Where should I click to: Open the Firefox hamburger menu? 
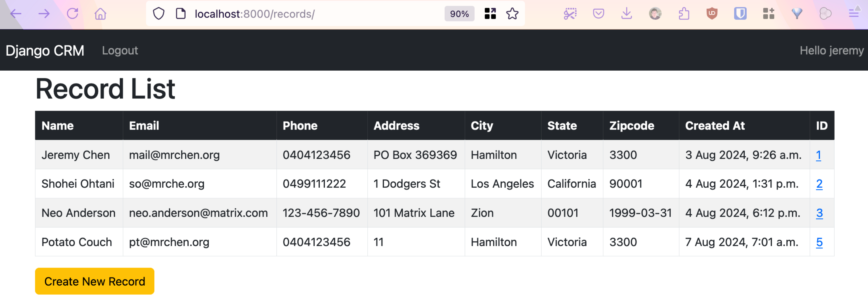point(854,14)
